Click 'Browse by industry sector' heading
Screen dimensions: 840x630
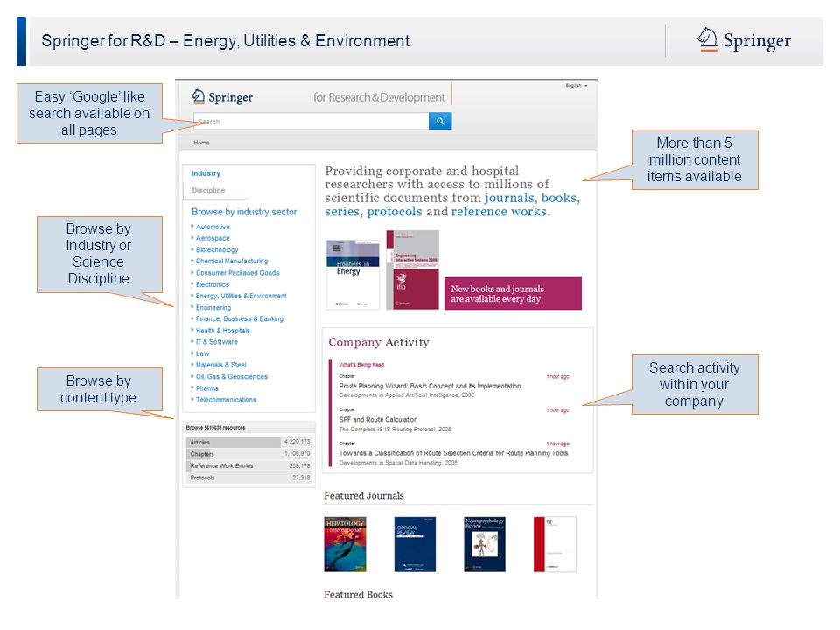coord(244,212)
